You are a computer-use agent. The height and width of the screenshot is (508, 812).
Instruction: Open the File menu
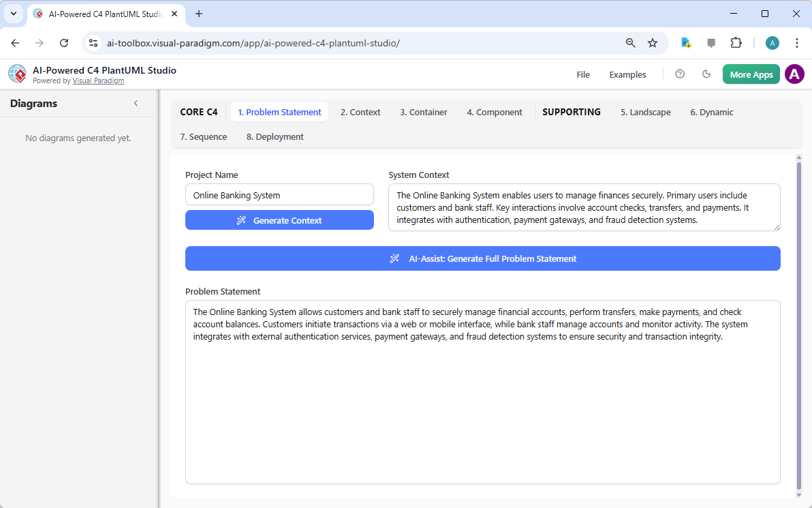click(x=583, y=74)
